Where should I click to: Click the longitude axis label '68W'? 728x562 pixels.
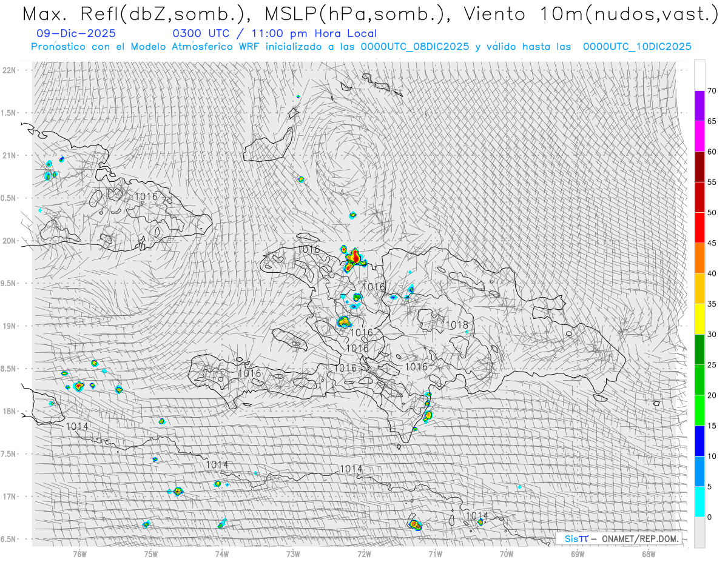[649, 554]
